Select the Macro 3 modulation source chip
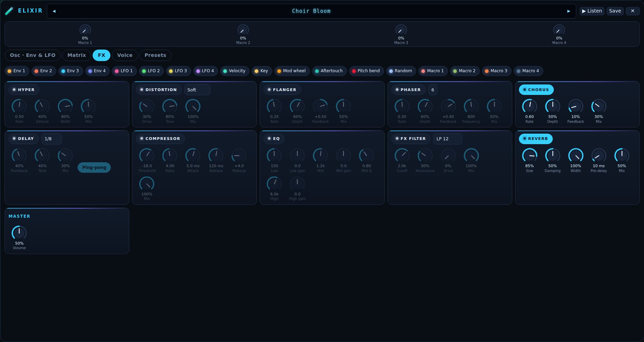The image size is (644, 342). pyautogui.click(x=496, y=71)
